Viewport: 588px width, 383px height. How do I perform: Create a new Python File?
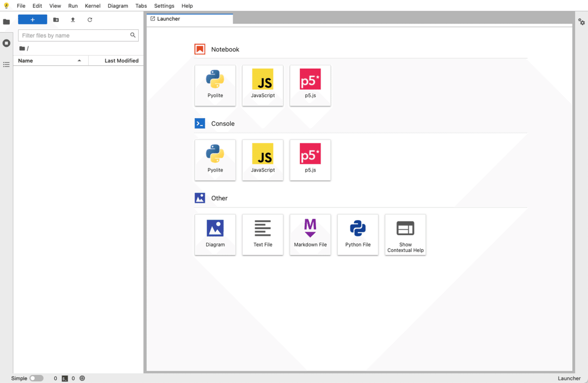tap(358, 234)
